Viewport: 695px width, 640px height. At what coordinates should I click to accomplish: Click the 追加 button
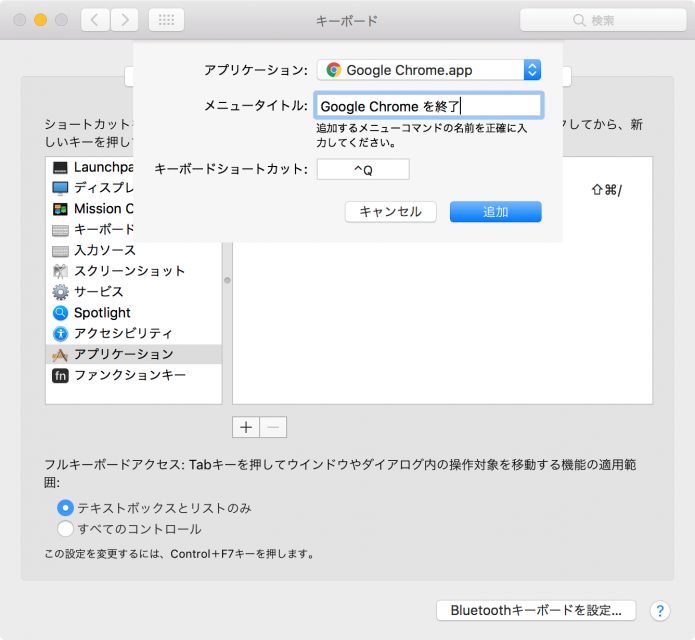496,212
